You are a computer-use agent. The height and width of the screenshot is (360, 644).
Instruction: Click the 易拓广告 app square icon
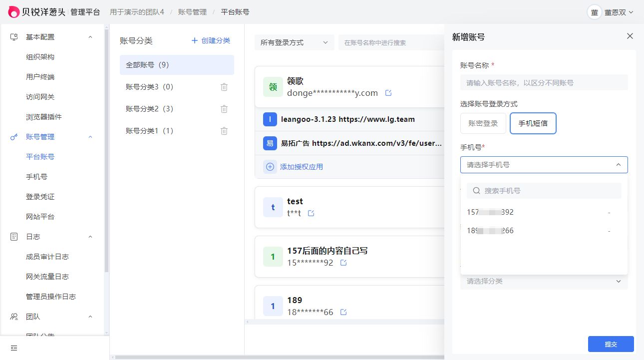pos(270,144)
